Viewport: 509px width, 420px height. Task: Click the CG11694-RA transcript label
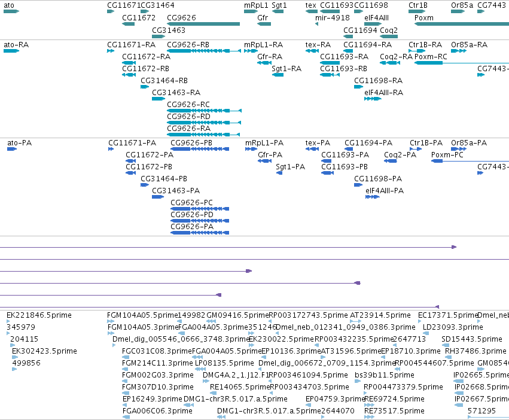pyautogui.click(x=367, y=44)
